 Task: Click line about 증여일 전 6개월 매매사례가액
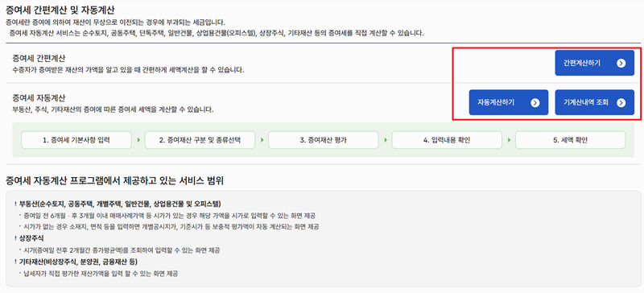pos(170,216)
